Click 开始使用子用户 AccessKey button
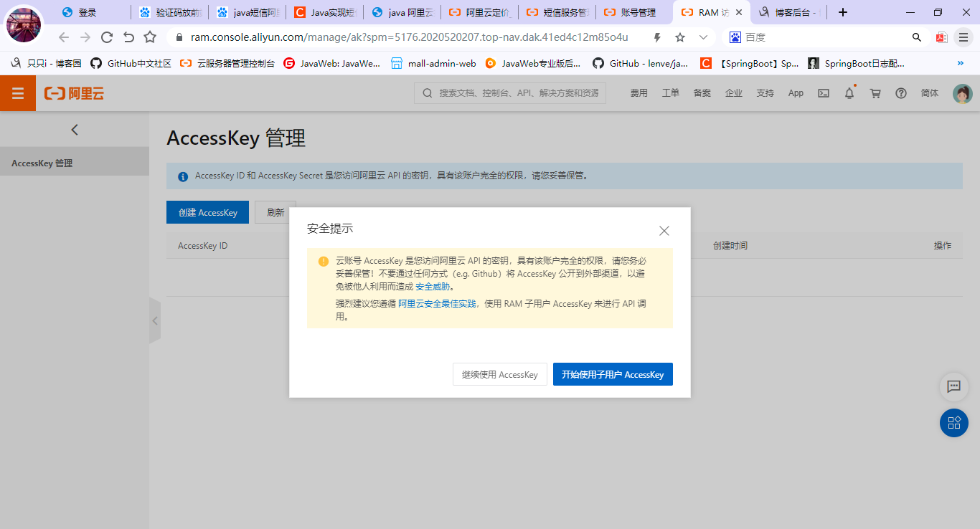 coord(613,374)
